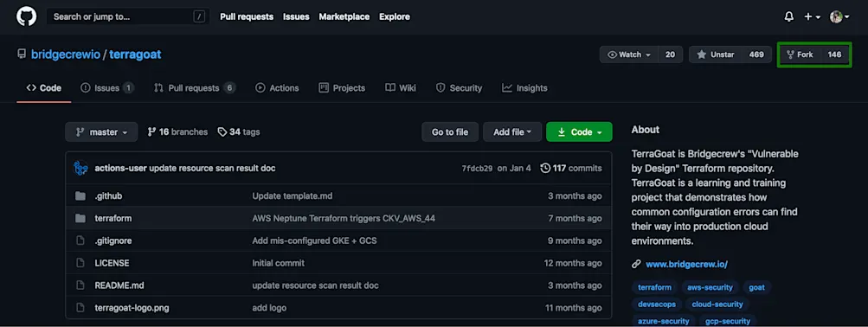Click the .github folder icon
Screen dimensions: 868x327
tap(80, 196)
